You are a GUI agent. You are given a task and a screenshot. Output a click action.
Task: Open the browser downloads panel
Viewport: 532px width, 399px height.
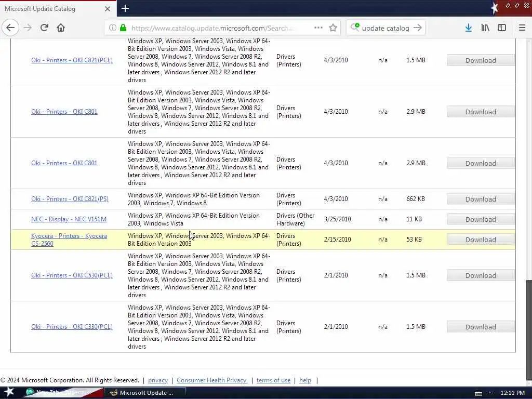(x=469, y=28)
